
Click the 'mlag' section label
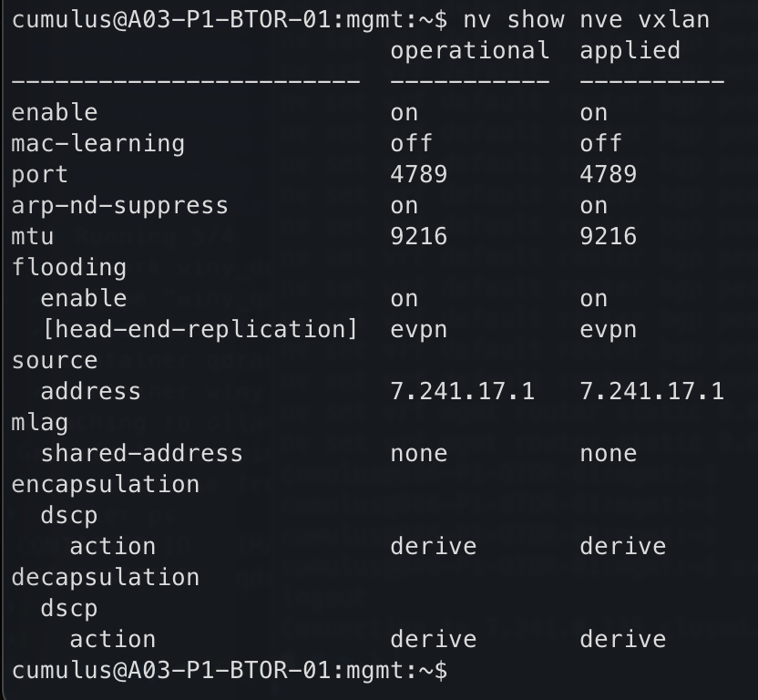39,422
